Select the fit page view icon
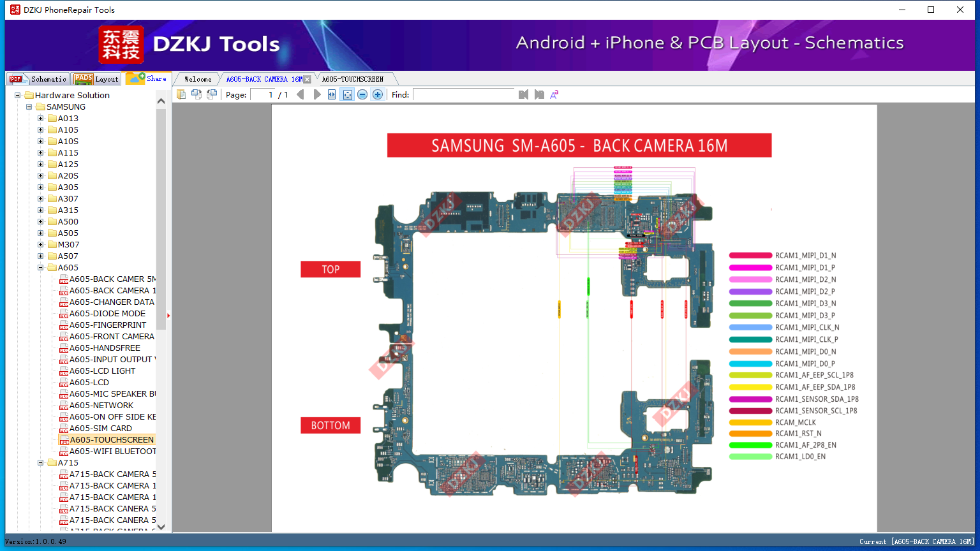The image size is (980, 551). [x=347, y=94]
